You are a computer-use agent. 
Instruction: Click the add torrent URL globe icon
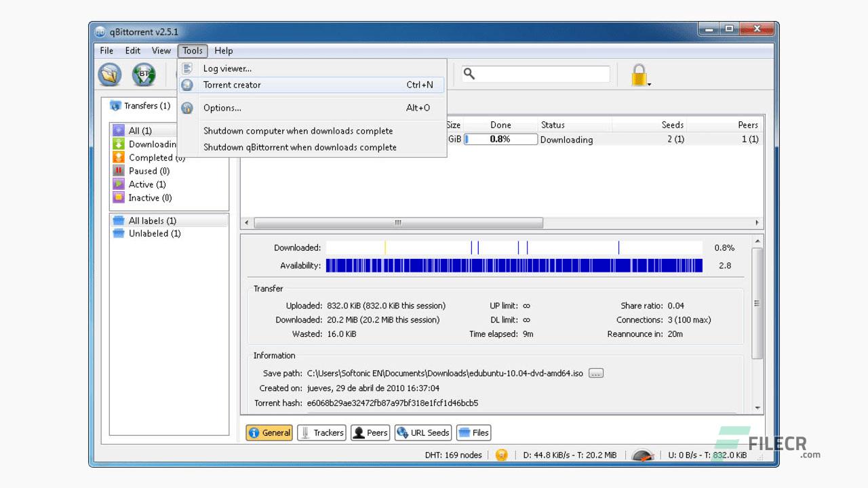144,75
